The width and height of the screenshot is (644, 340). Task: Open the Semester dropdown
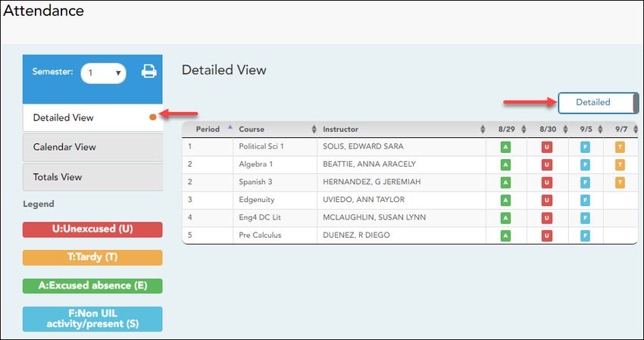(x=103, y=73)
